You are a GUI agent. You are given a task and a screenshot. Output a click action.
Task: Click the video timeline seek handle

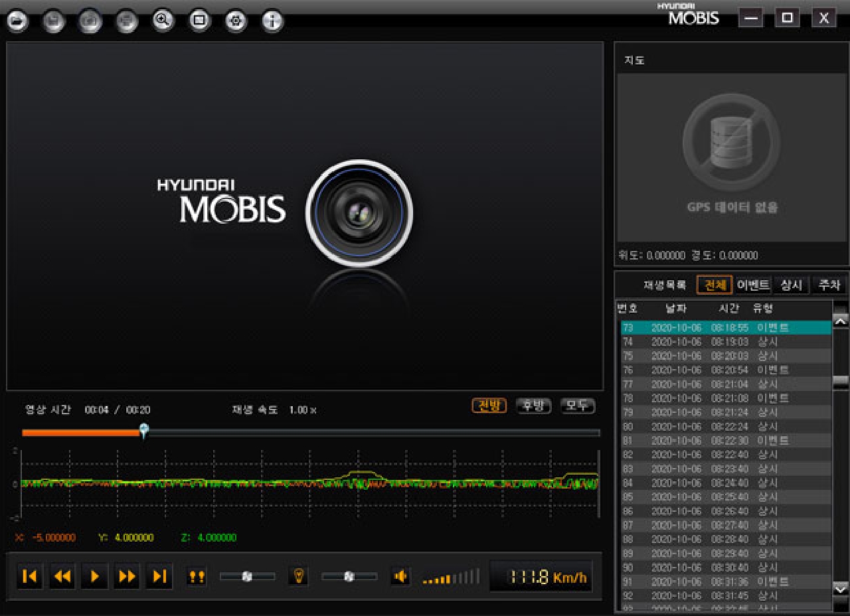point(144,431)
